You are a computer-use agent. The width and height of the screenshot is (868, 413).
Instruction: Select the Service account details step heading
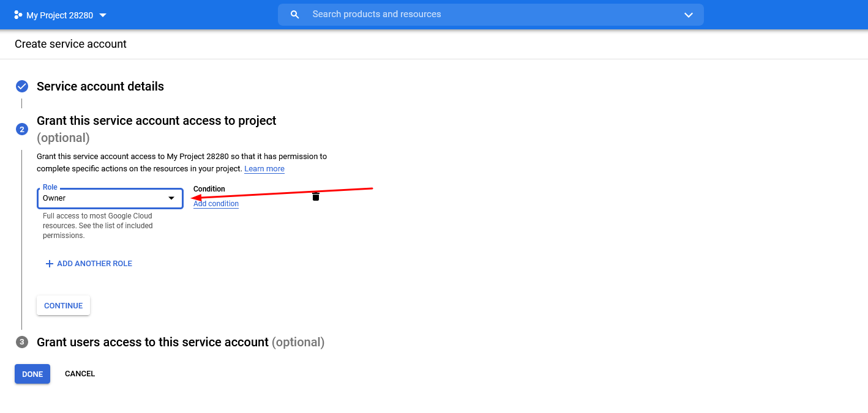100,86
